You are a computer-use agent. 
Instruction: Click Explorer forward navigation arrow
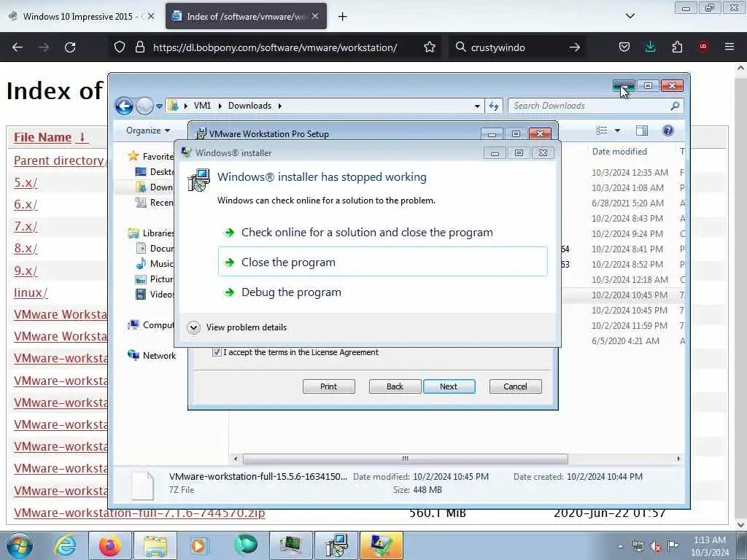144,106
